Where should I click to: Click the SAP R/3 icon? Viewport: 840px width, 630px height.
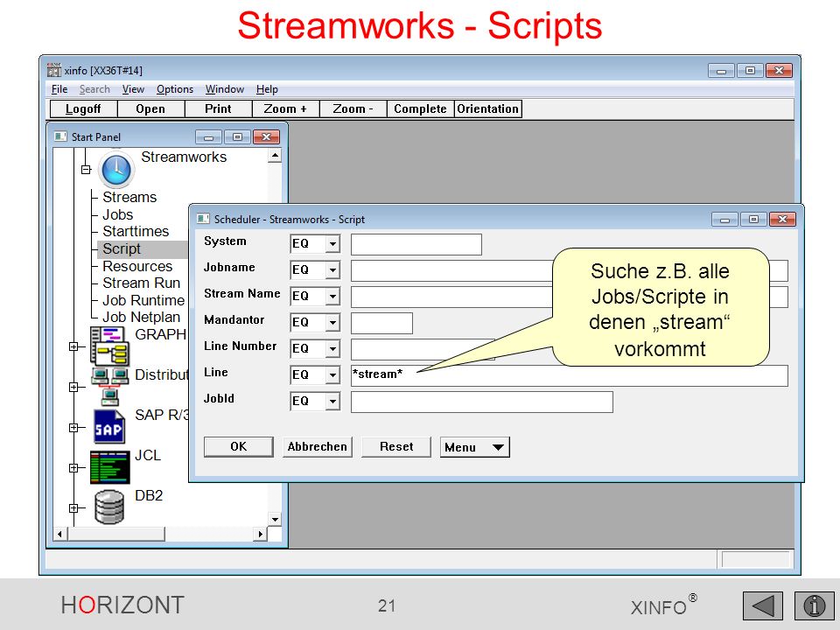point(108,427)
